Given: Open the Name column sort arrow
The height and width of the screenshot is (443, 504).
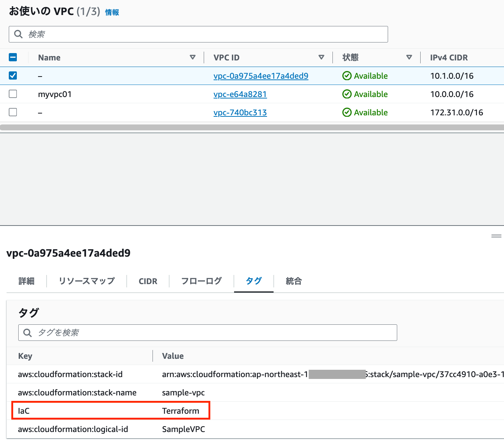Looking at the screenshot, I should [193, 57].
